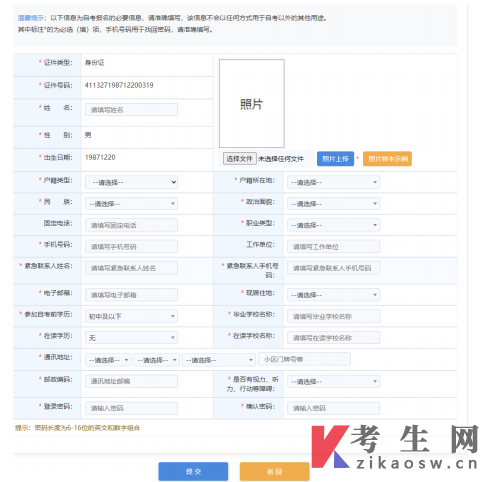Click the ID number 411327198712200319

tap(119, 85)
